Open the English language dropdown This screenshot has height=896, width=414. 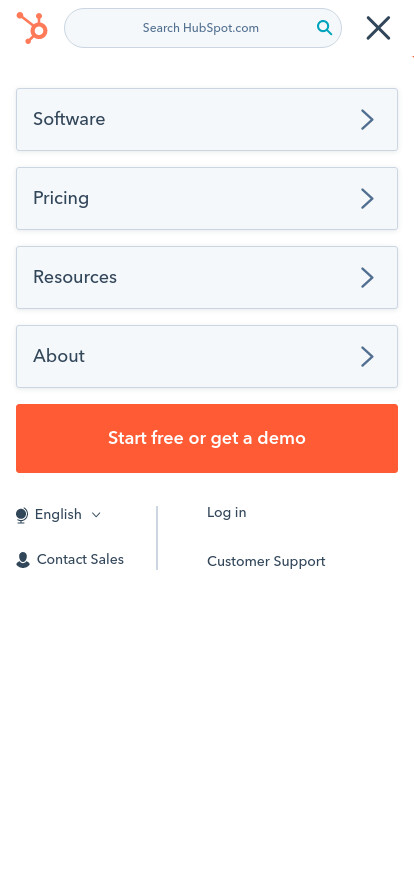pyautogui.click(x=59, y=515)
